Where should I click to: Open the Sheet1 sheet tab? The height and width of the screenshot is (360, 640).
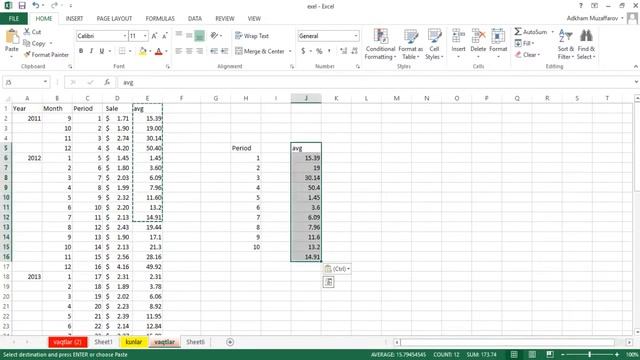[x=103, y=342]
